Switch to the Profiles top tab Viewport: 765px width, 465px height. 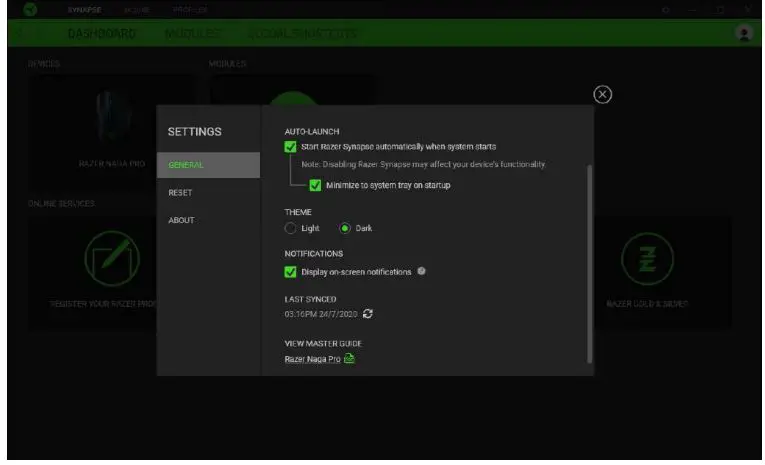point(190,10)
